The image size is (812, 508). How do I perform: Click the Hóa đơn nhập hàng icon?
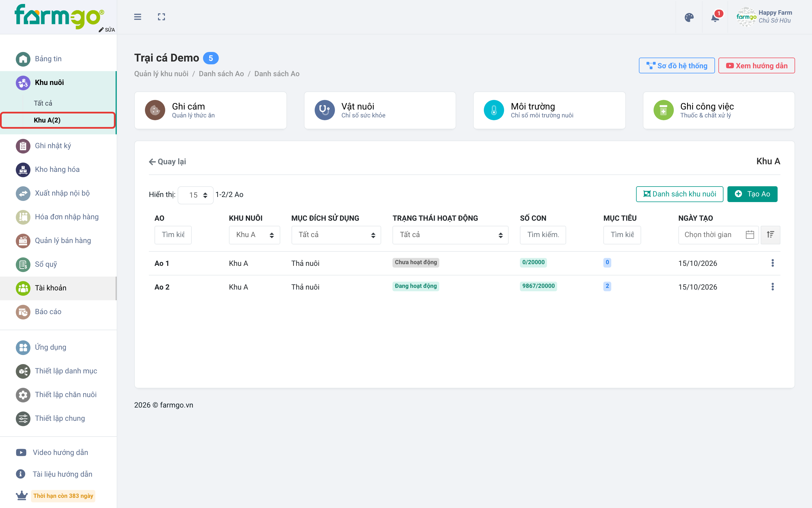click(23, 217)
